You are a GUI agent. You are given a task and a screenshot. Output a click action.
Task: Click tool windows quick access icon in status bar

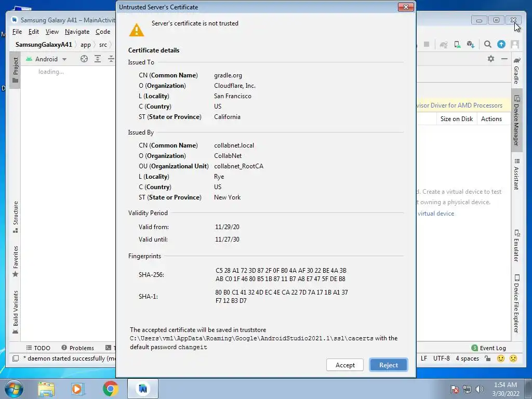point(16,358)
